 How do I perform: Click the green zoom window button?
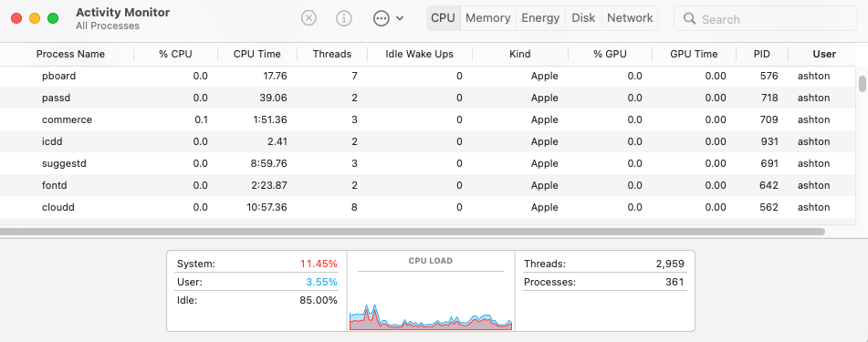coord(53,18)
